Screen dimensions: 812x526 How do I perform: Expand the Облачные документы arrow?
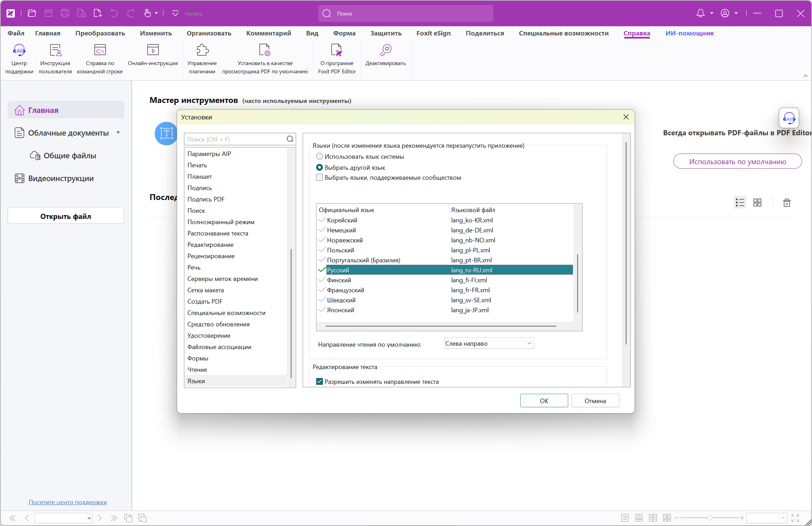[x=118, y=133]
